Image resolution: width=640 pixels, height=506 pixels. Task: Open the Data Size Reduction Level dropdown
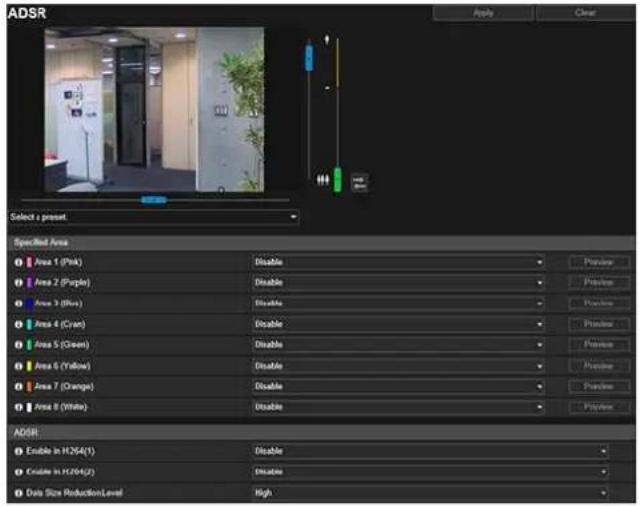[x=430, y=493]
